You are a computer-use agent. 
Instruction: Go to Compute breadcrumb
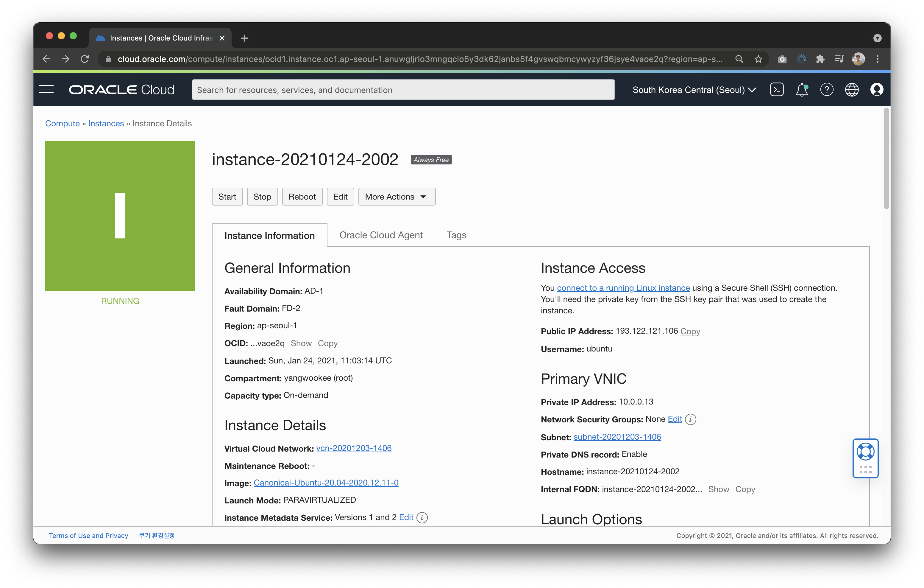(63, 123)
